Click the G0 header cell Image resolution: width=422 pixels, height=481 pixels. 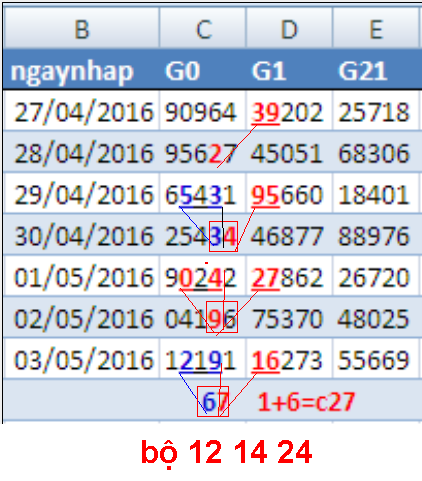coord(203,70)
